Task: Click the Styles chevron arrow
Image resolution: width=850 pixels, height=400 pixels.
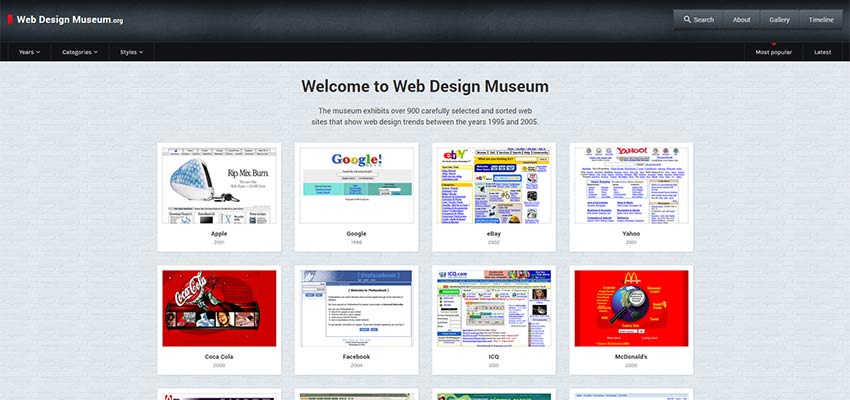Action: point(141,52)
